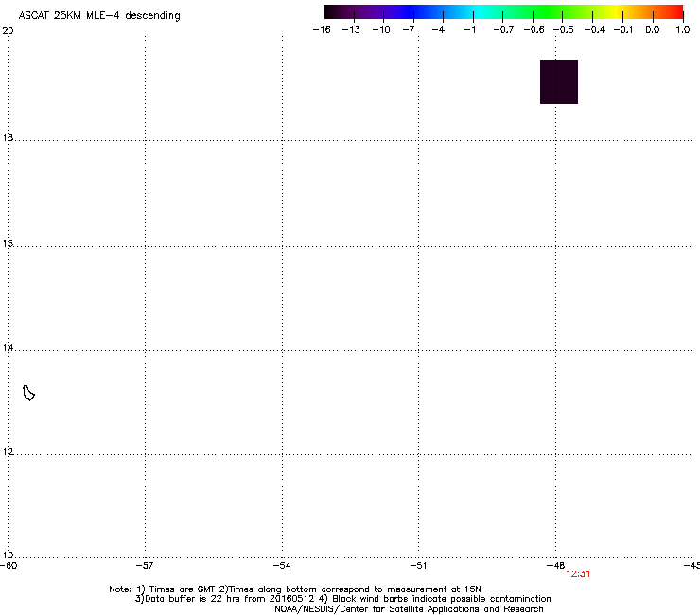Click the latitude 16 axis label
The height and width of the screenshot is (615, 700).
[x=8, y=243]
